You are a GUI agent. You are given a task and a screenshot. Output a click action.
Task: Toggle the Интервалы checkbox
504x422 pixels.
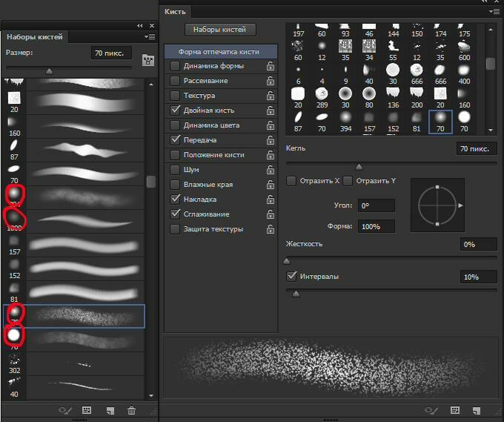pos(291,277)
